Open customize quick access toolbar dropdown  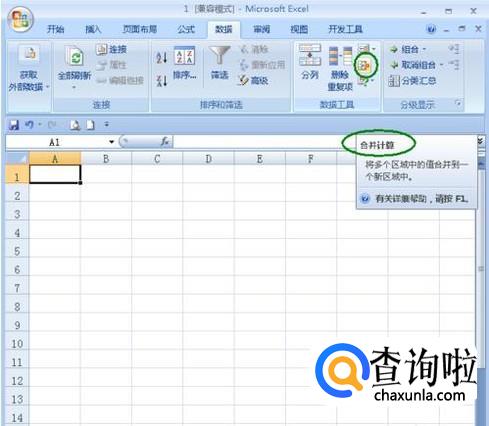107,125
